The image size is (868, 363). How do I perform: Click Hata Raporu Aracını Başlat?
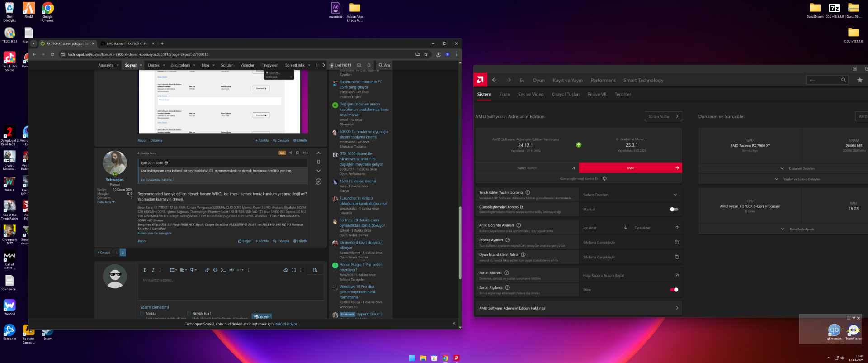[630, 275]
